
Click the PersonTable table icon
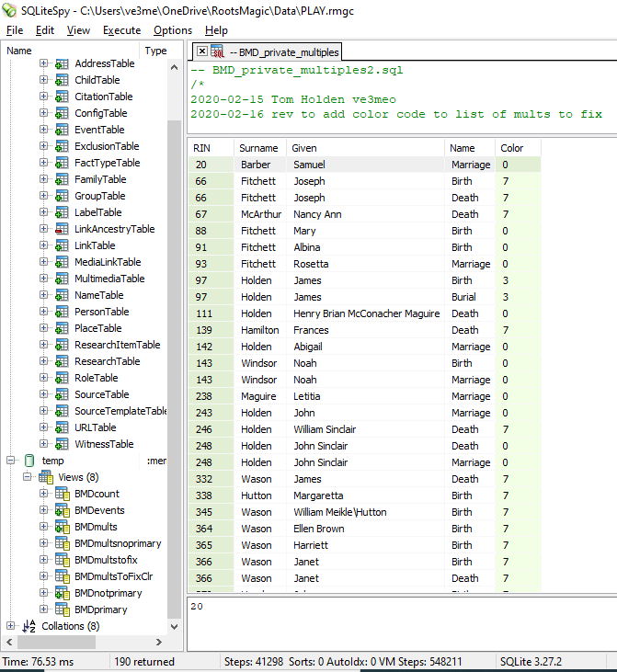(x=62, y=312)
